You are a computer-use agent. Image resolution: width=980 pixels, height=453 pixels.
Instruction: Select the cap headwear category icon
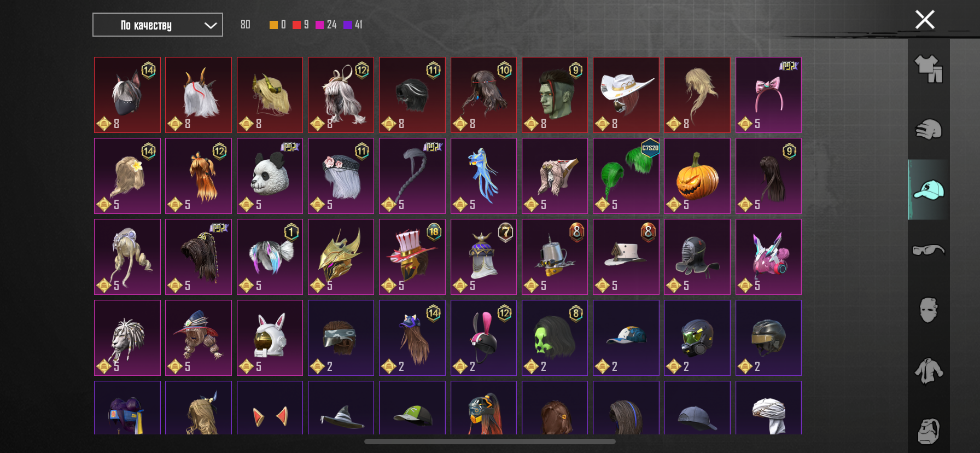(929, 190)
